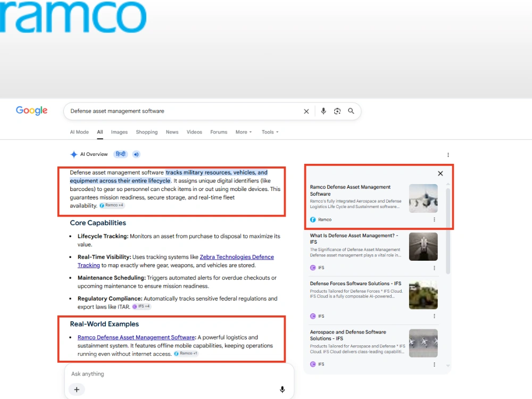Open AI Overview three-dot options menu

[448, 155]
